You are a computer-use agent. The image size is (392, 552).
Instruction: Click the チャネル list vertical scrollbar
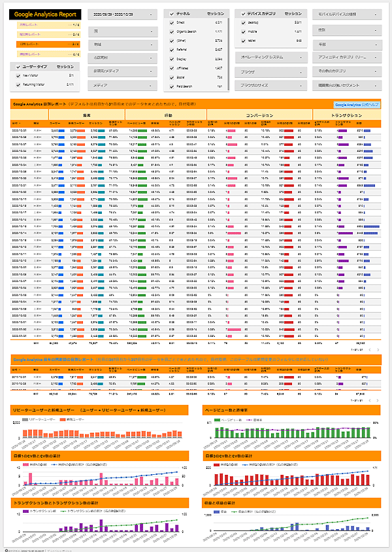(x=229, y=53)
